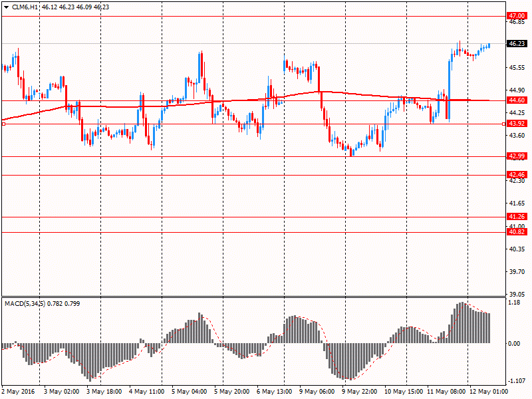The image size is (532, 399).
Task: Click the left square handle of the 43.92 line
Action: (x=3, y=124)
